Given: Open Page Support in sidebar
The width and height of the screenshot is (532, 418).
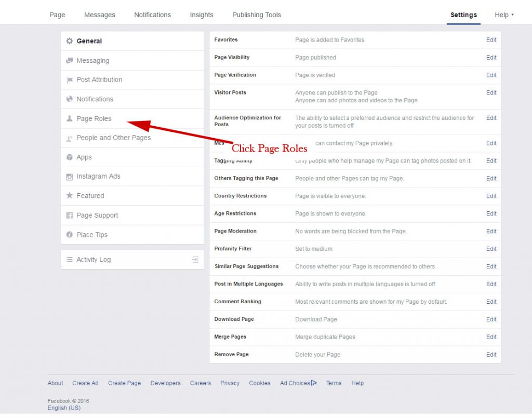Looking at the screenshot, I should click(x=132, y=215).
